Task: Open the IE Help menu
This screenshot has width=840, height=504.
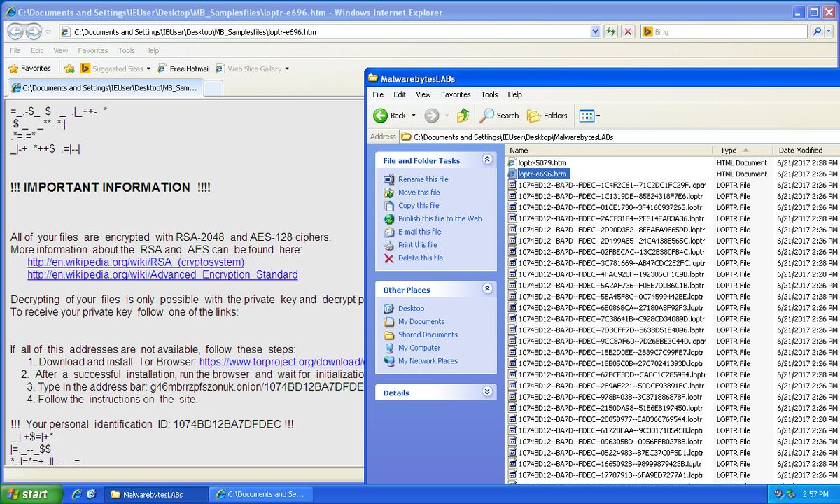Action: pyautogui.click(x=152, y=50)
